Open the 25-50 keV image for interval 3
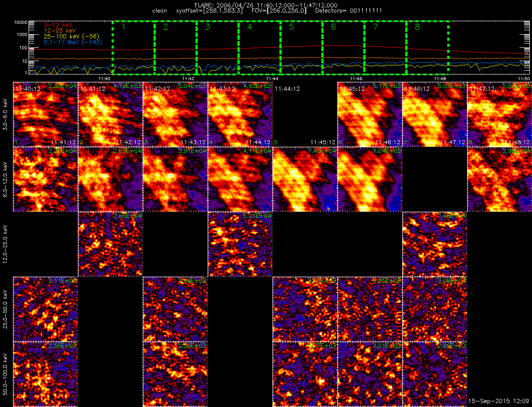 click(176, 309)
